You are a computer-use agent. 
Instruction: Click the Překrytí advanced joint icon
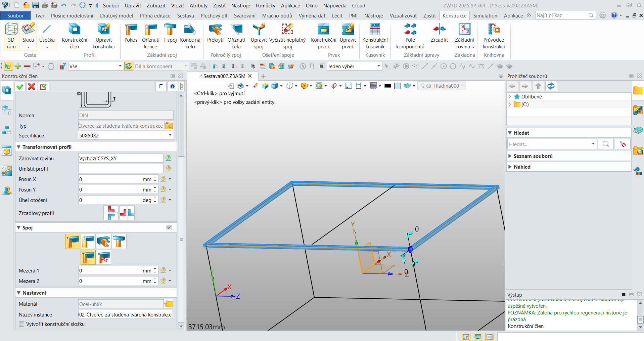(215, 33)
